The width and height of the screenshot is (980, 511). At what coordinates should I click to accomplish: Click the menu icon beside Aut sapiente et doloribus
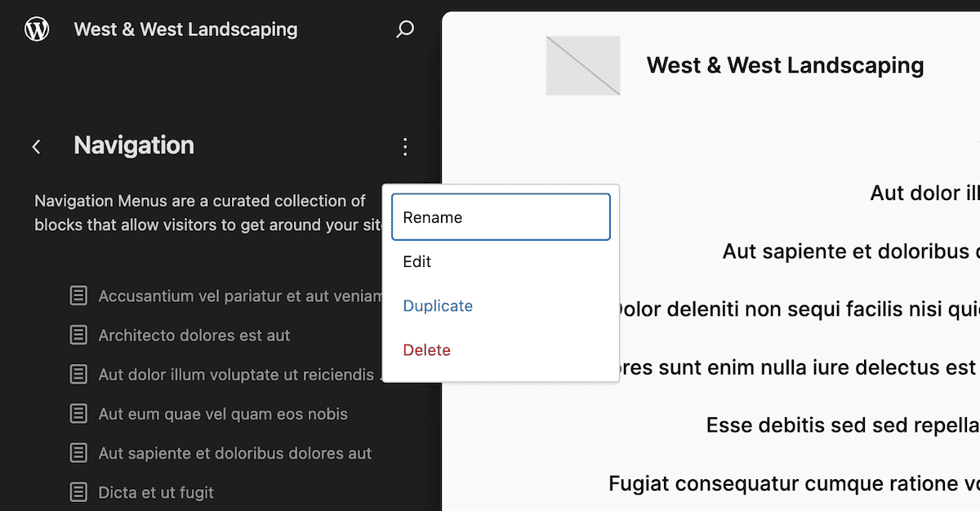pos(78,453)
